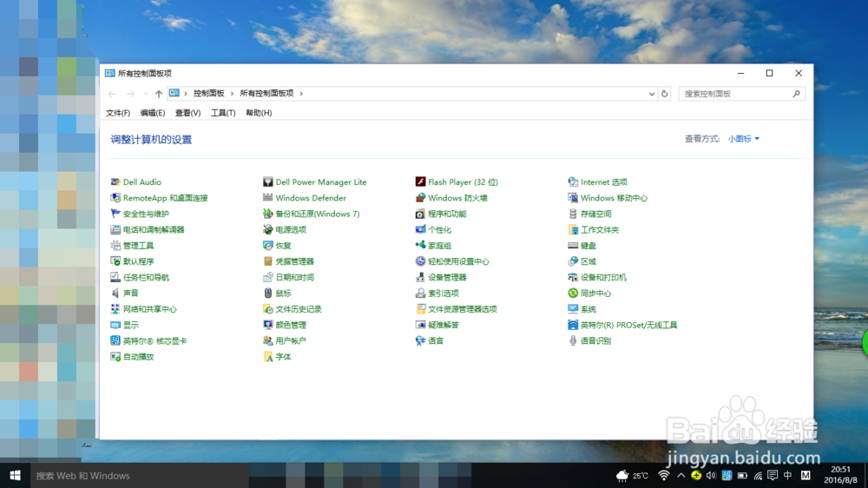Open the 凭据管理器 link
Viewport: 868px width, 488px height.
294,261
